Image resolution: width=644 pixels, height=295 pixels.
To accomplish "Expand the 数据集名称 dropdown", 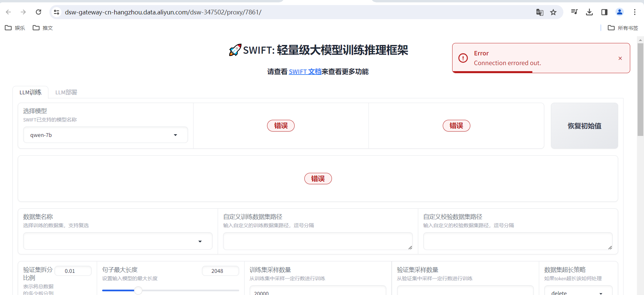I will click(x=118, y=241).
